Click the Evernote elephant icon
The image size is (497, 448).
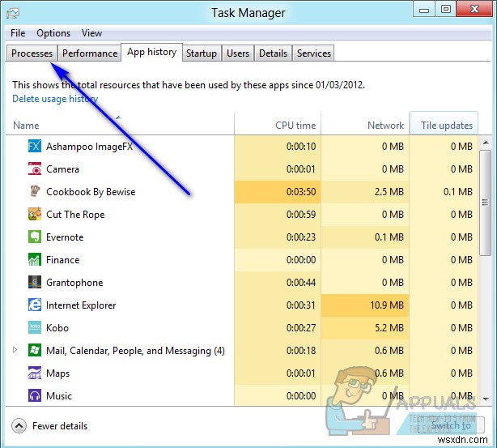point(35,237)
